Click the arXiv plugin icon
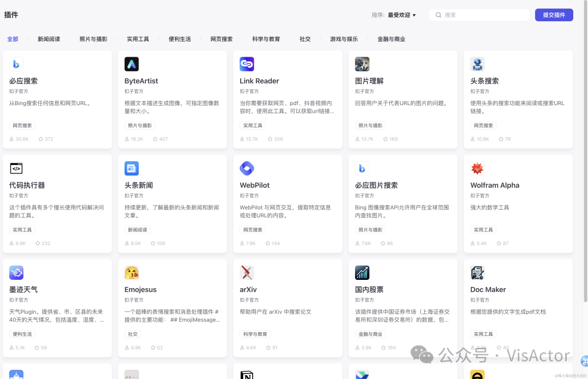The width and height of the screenshot is (588, 379). (247, 273)
